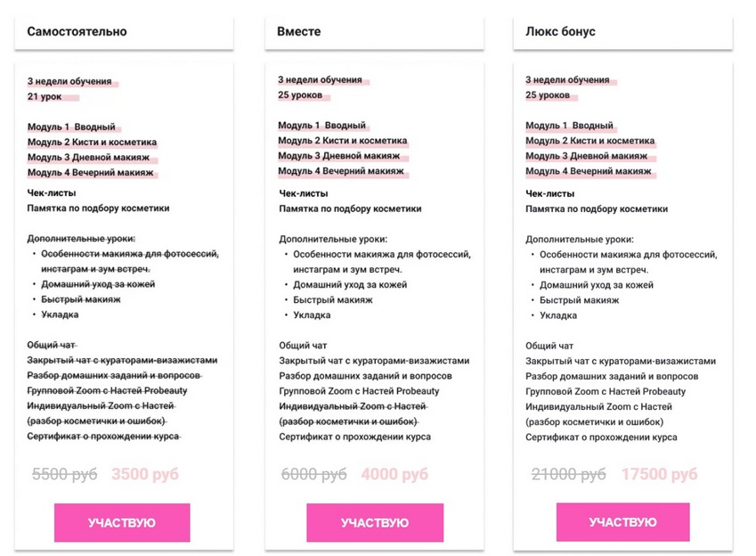The height and width of the screenshot is (556, 756).
Task: Select the crossed-out 6000 руб price
Action: point(313,475)
